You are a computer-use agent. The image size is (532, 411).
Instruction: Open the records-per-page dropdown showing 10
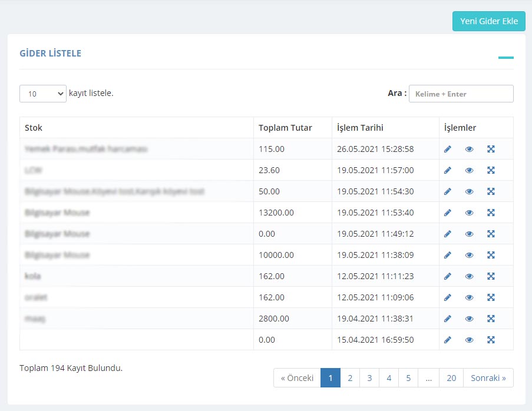click(43, 94)
